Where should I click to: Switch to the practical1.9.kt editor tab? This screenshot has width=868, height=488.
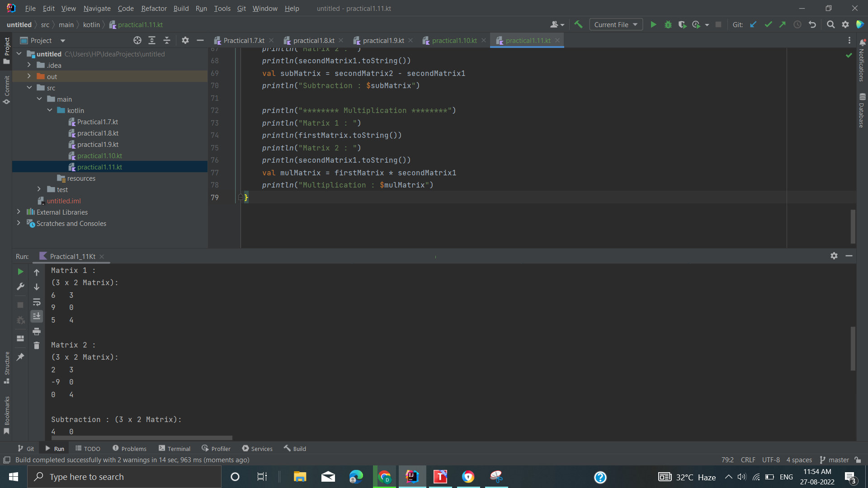[383, 40]
